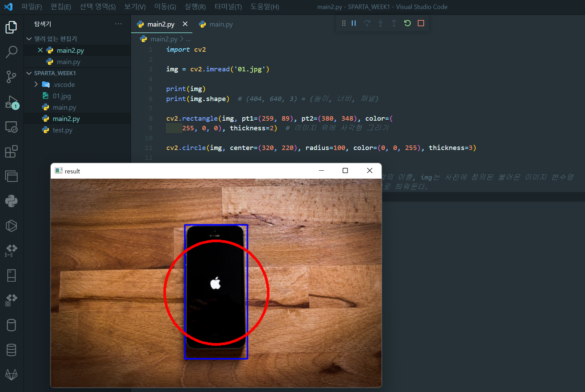Open the 도움말(H) menu
The height and width of the screenshot is (392, 585).
tap(265, 7)
